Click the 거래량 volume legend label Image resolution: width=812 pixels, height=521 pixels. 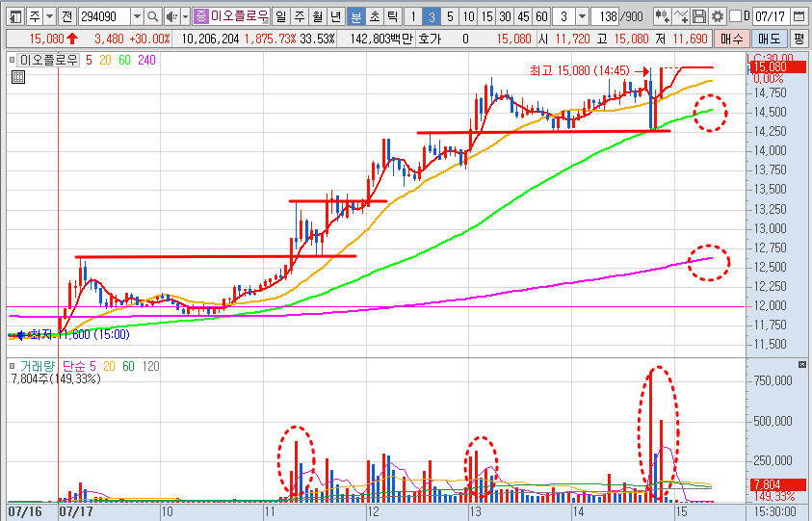pos(38,367)
